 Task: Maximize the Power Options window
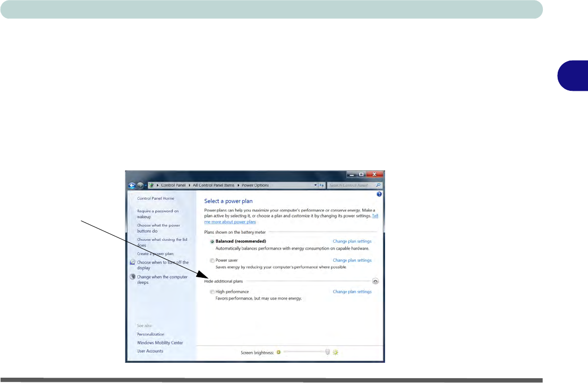361,174
